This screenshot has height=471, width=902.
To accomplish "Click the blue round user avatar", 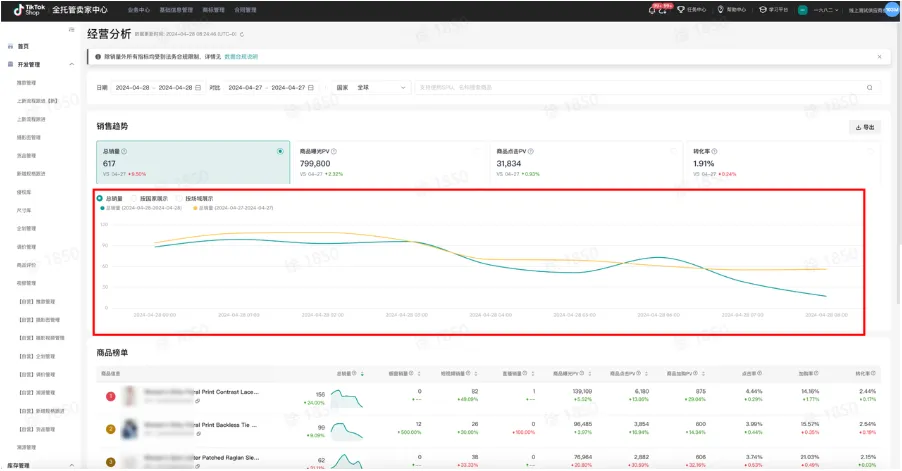I will tap(891, 10).
